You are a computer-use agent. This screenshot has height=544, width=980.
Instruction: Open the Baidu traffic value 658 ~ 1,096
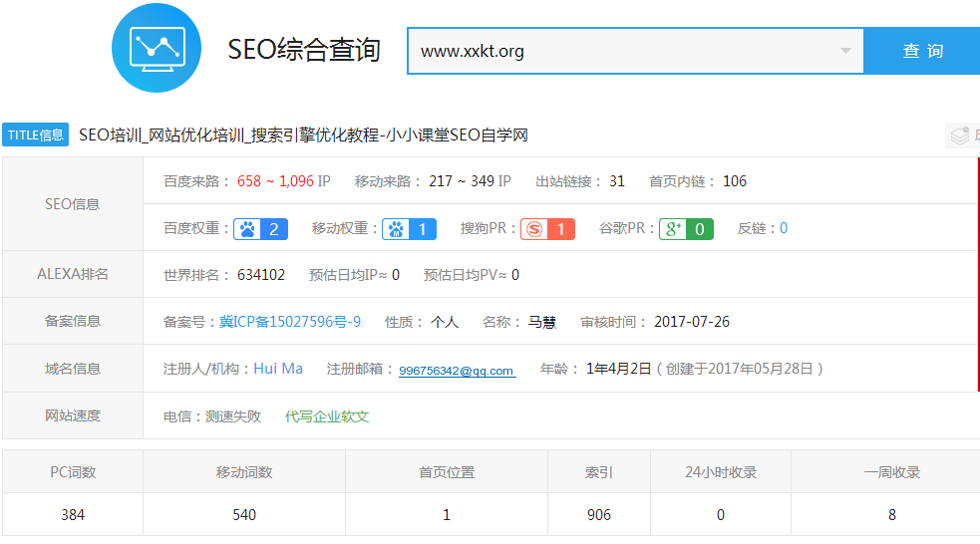[x=275, y=181]
